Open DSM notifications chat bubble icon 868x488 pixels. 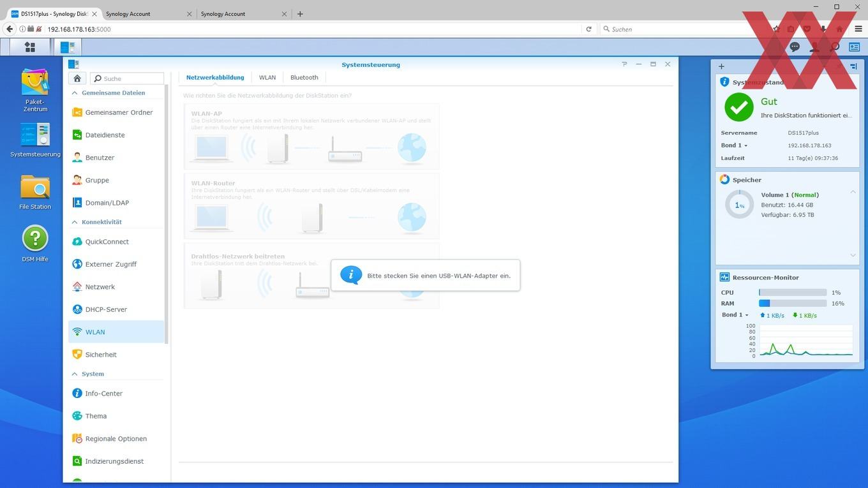point(795,47)
